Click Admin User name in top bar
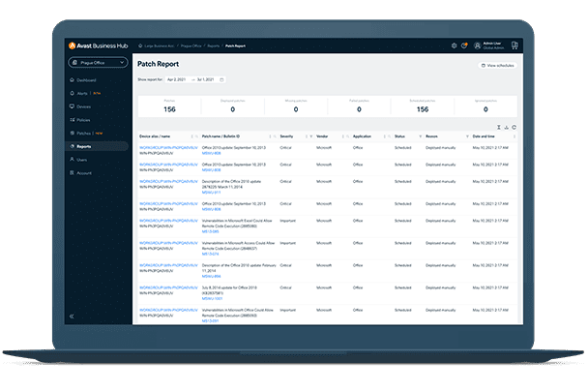Screen dimensions: 588x392 click(x=492, y=44)
